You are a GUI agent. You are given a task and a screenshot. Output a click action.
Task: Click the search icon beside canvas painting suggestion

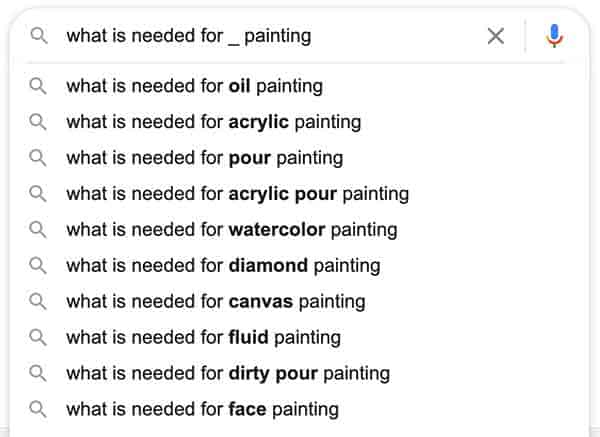[38, 301]
